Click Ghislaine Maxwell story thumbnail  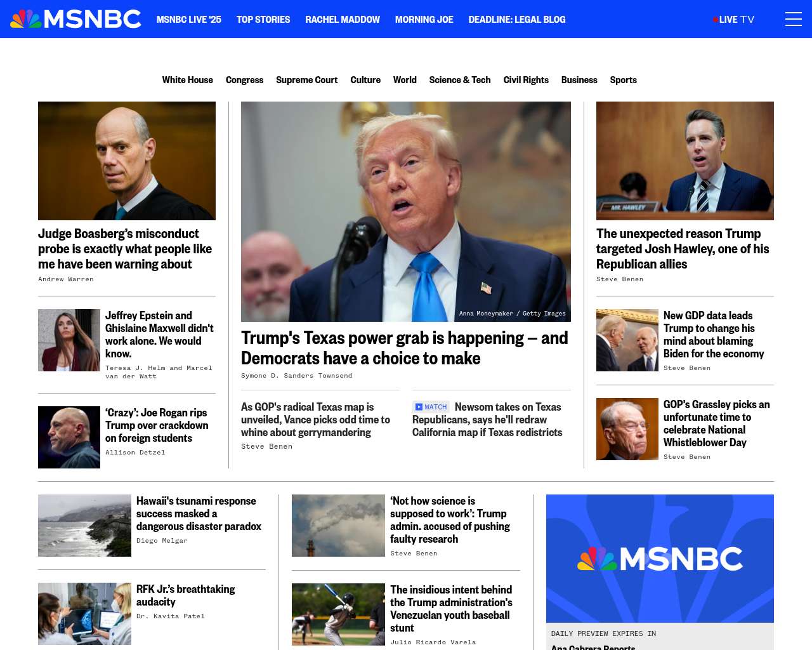point(69,340)
